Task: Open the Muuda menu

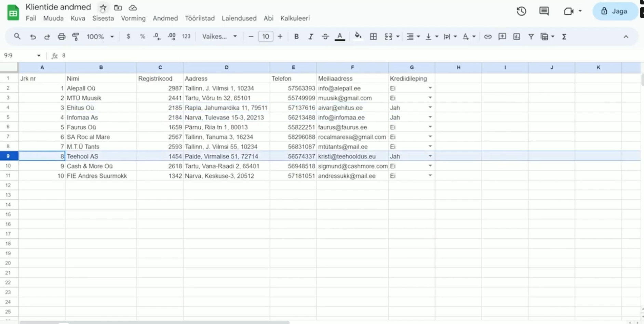Action: coord(53,18)
